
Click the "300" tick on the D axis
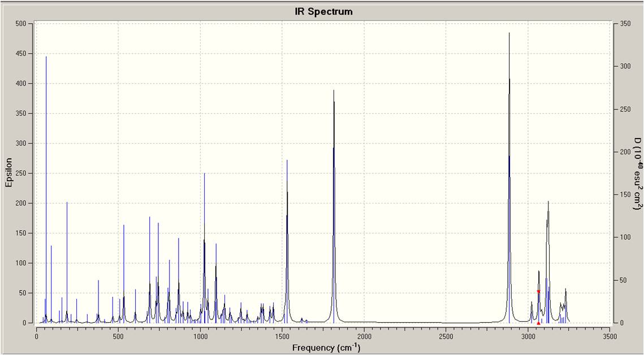click(625, 66)
